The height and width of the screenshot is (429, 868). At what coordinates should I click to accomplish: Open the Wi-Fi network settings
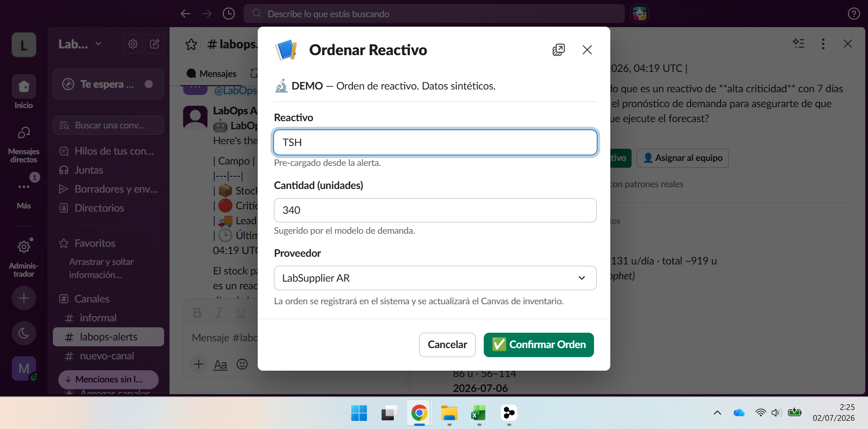click(x=760, y=413)
